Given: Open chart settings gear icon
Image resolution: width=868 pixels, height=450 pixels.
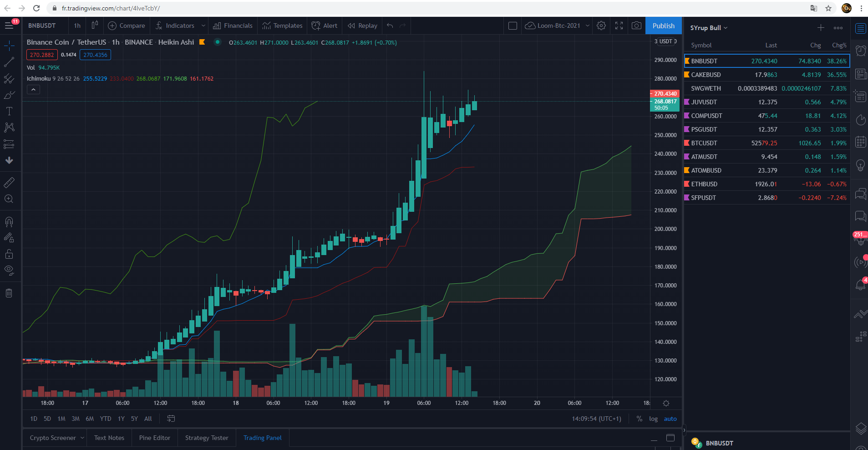Looking at the screenshot, I should pos(601,26).
